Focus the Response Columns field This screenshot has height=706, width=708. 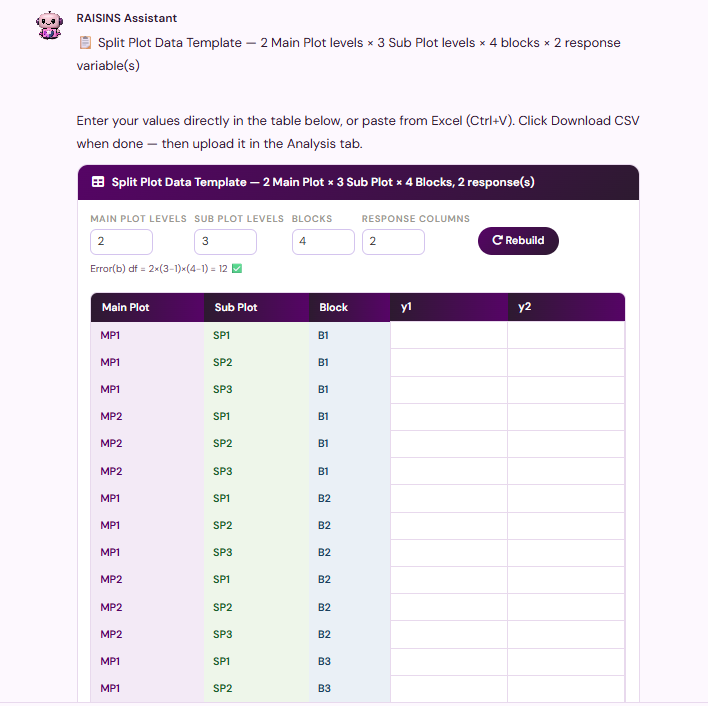[393, 242]
